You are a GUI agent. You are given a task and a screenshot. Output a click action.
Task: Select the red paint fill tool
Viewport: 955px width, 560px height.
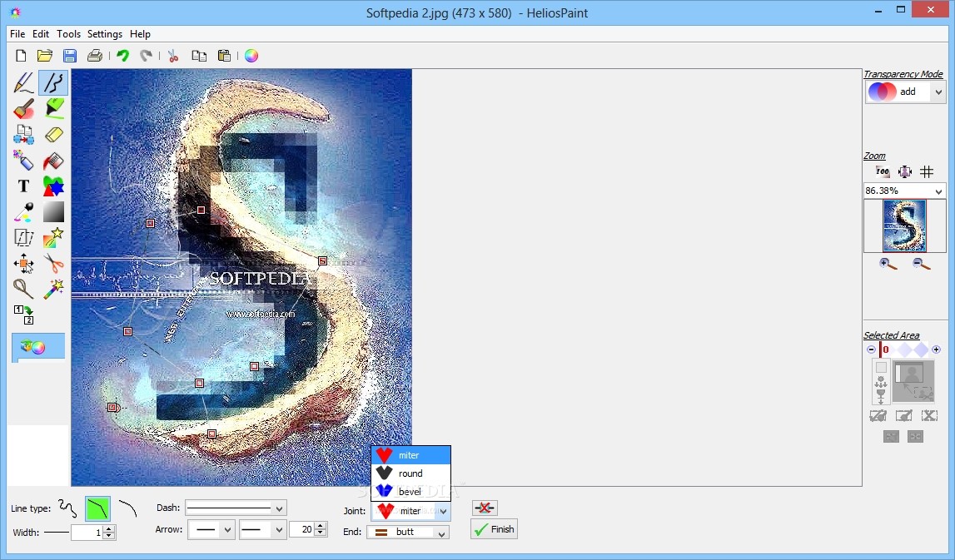[x=53, y=161]
